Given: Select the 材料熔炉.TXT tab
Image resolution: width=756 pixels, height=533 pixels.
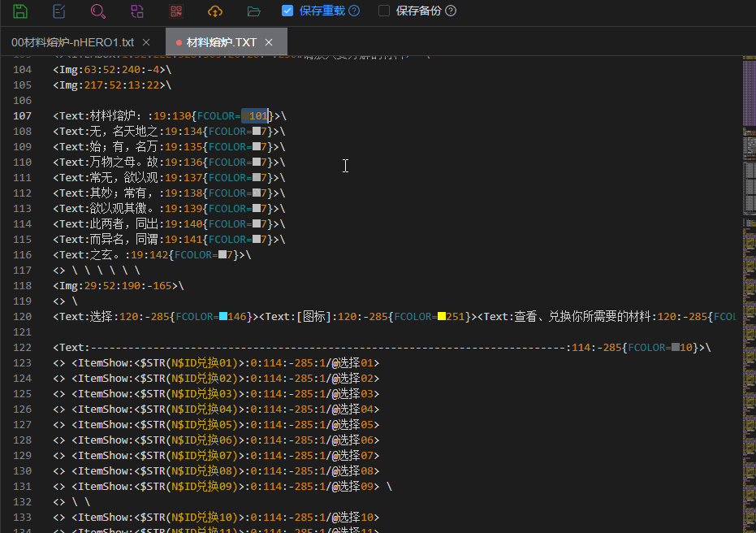Looking at the screenshot, I should 222,42.
